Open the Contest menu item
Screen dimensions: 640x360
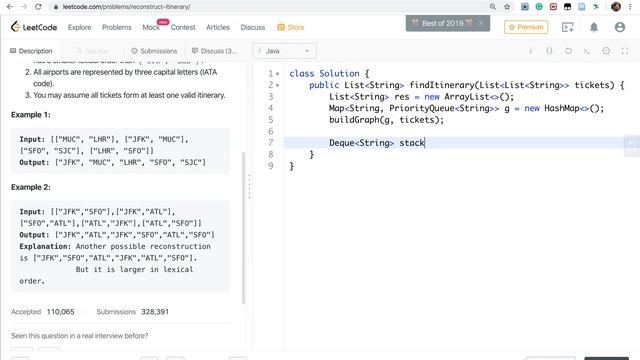tap(183, 27)
